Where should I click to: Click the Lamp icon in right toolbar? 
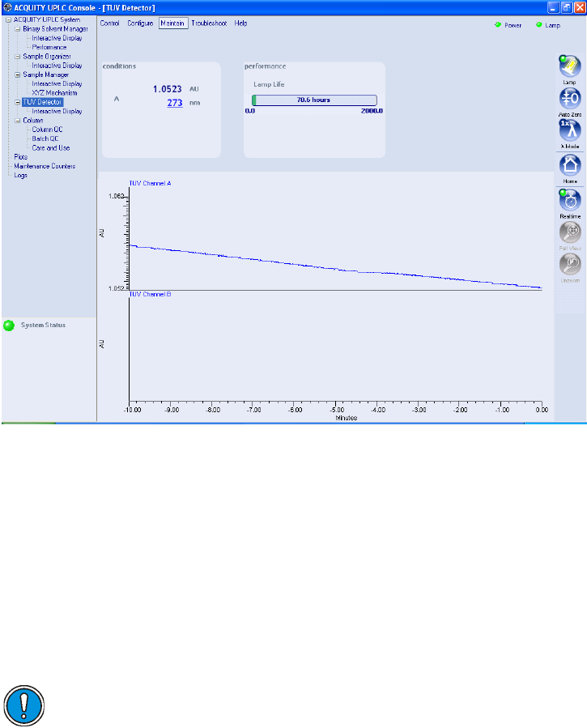(570, 66)
